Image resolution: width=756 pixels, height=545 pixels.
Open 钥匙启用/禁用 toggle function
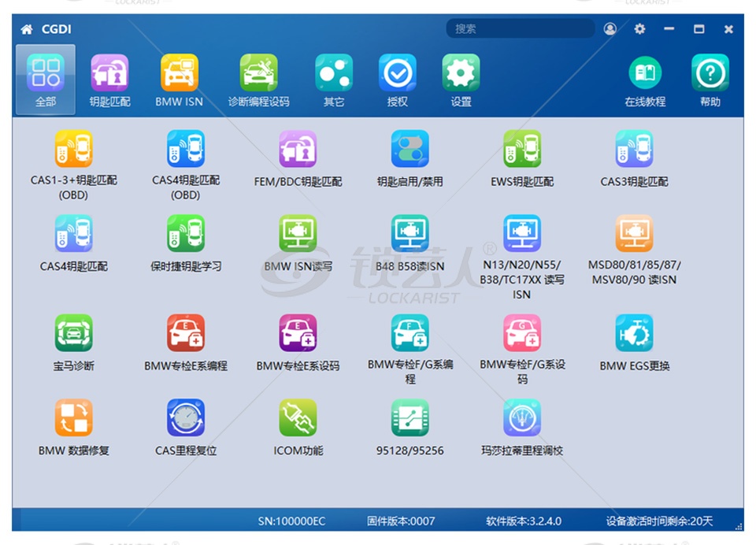click(x=409, y=149)
